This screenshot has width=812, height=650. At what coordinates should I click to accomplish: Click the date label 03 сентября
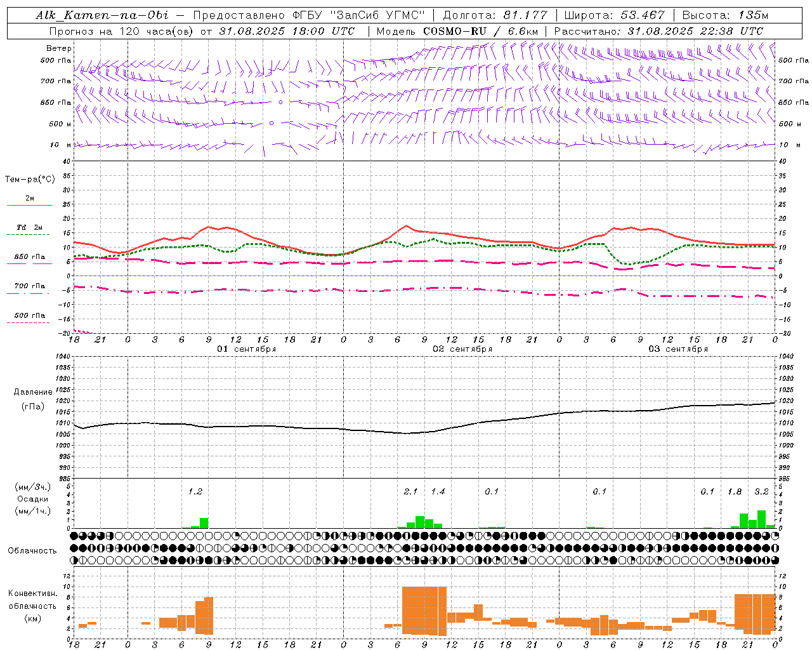pos(678,349)
